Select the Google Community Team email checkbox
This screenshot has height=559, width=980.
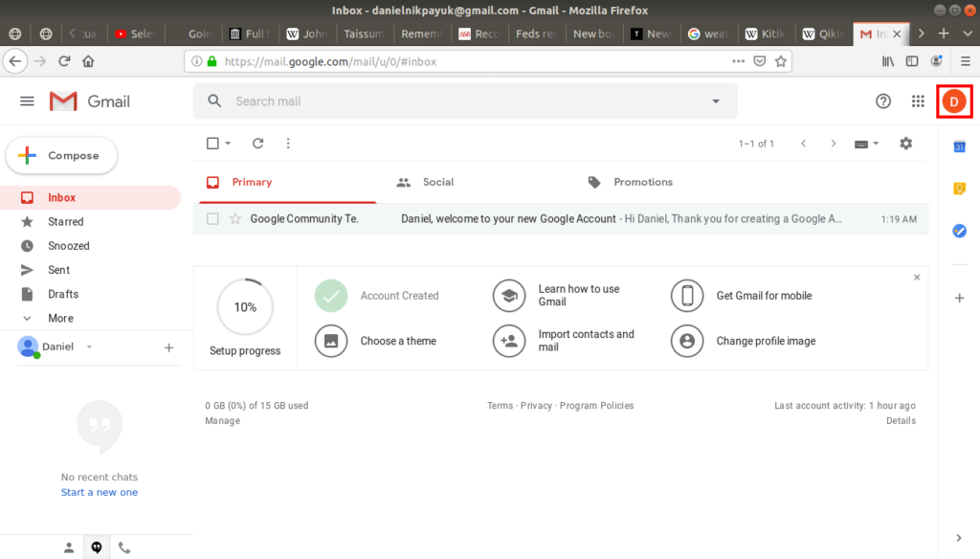212,219
